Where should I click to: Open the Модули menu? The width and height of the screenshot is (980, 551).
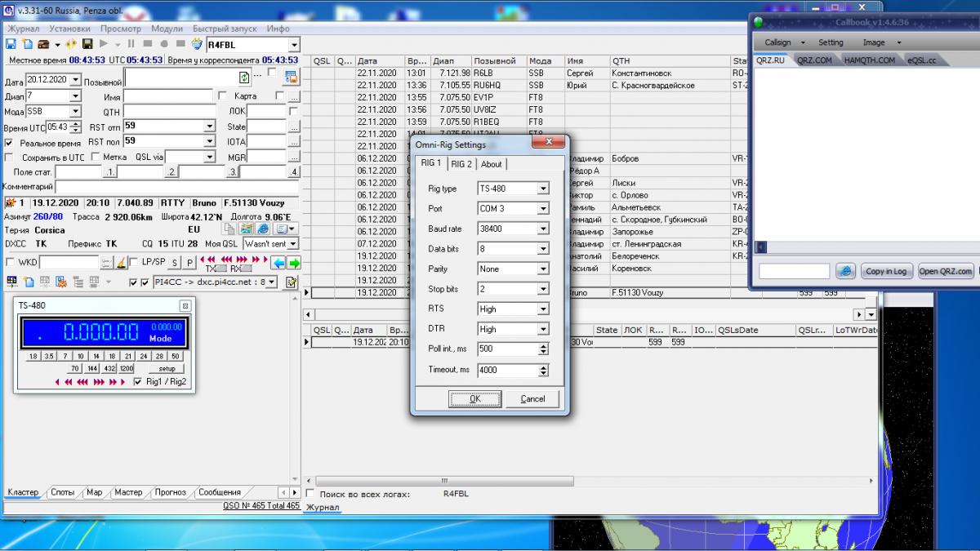click(167, 29)
